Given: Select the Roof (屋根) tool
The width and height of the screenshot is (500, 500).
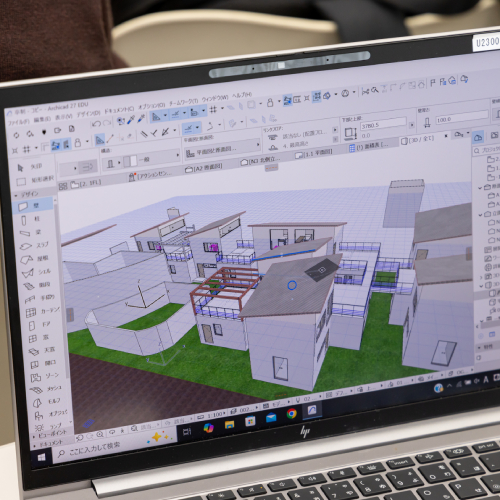Looking at the screenshot, I should pos(34,259).
